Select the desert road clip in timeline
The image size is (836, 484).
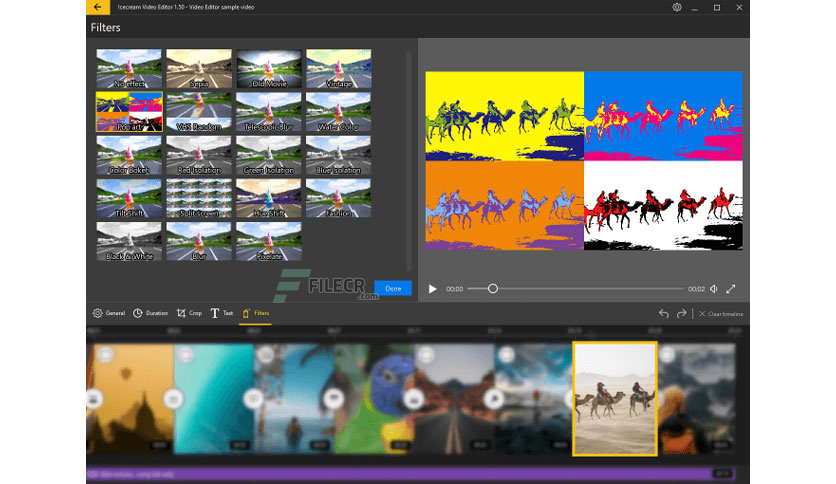[454, 399]
